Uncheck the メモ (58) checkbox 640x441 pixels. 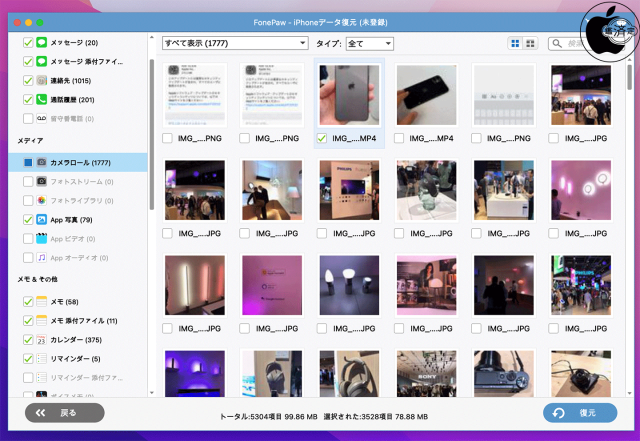(28, 302)
